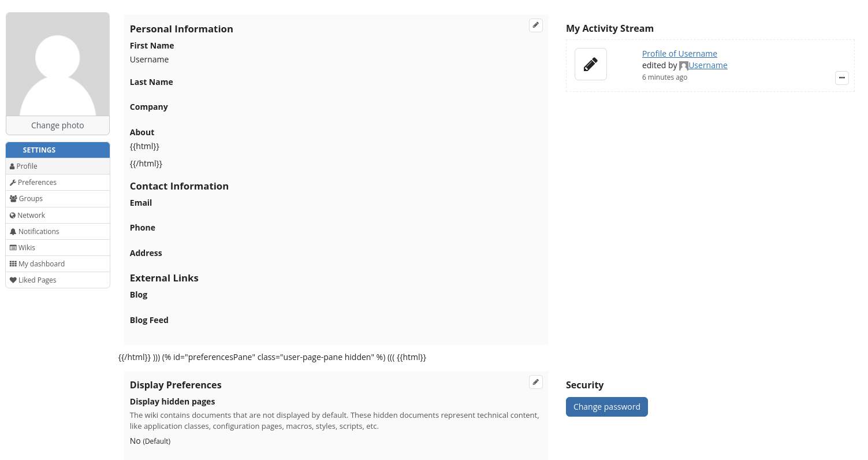Edit Display Preferences with the pencil icon
The width and height of the screenshot is (868, 460).
click(x=536, y=382)
